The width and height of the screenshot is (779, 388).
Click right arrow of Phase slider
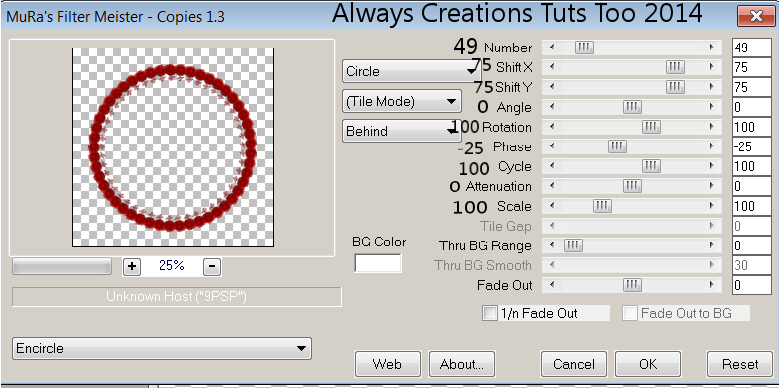click(711, 147)
